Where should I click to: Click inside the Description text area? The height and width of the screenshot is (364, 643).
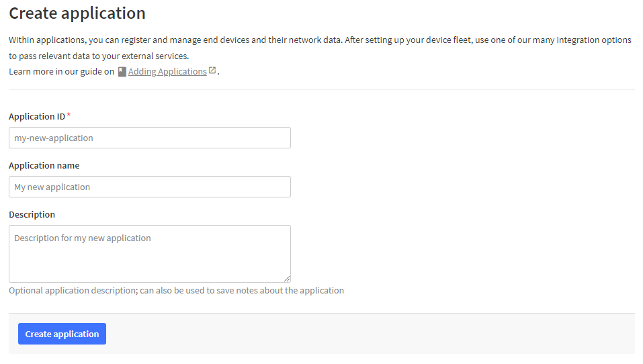150,254
